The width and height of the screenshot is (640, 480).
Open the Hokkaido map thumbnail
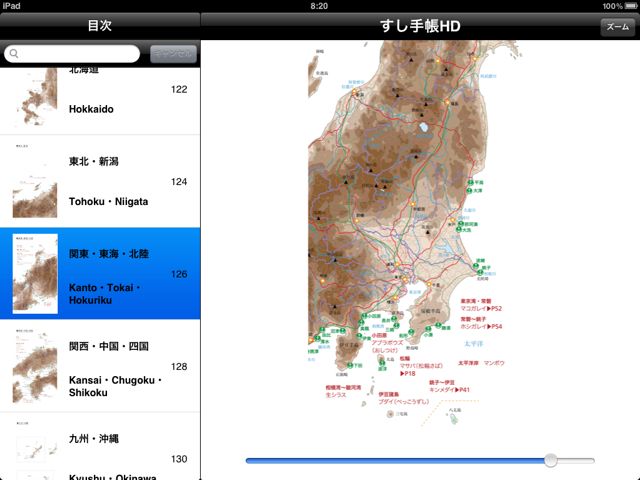click(x=35, y=97)
